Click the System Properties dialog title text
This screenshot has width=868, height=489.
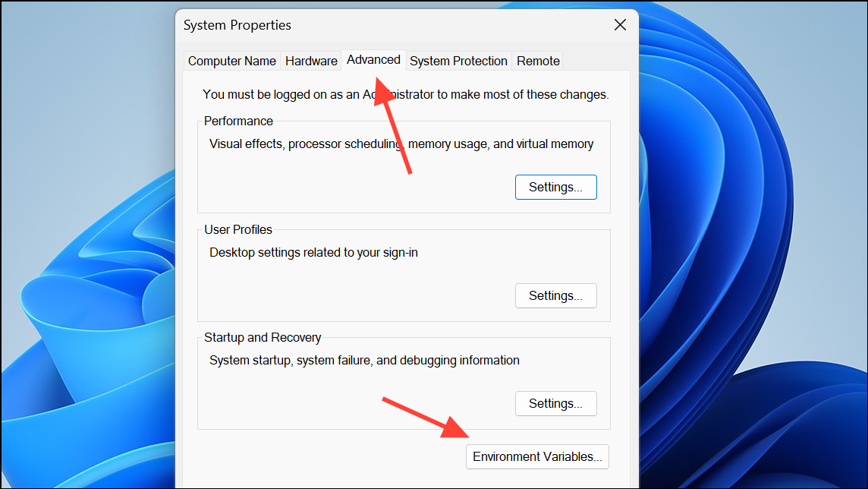(x=237, y=25)
